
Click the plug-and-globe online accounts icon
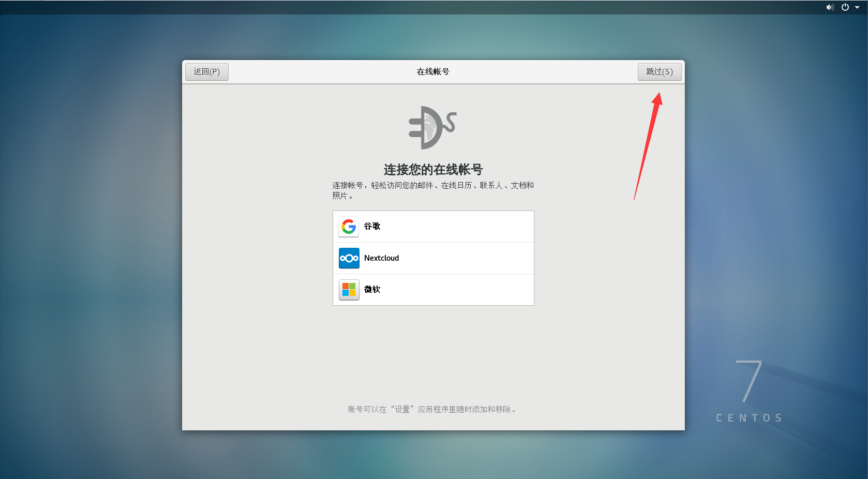(432, 128)
